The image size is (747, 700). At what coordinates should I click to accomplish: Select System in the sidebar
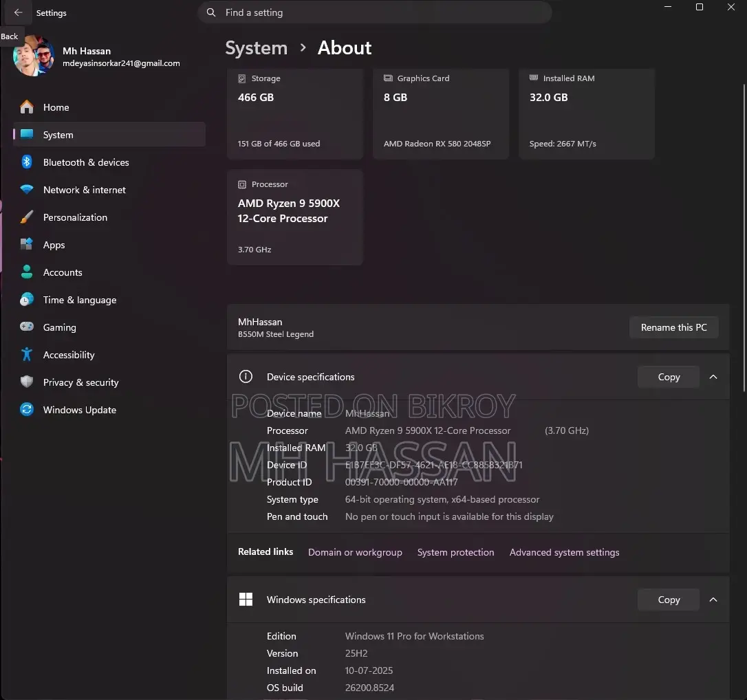pyautogui.click(x=109, y=134)
